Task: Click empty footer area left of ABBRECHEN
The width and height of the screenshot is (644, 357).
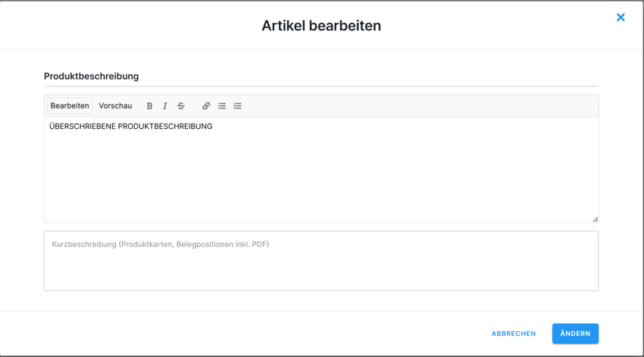Action: pos(265,334)
